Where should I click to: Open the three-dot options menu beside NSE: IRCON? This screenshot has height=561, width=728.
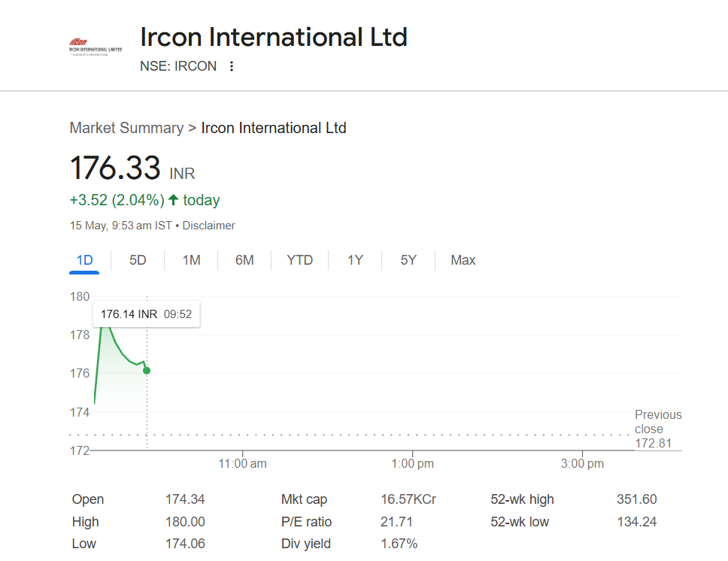pyautogui.click(x=231, y=66)
